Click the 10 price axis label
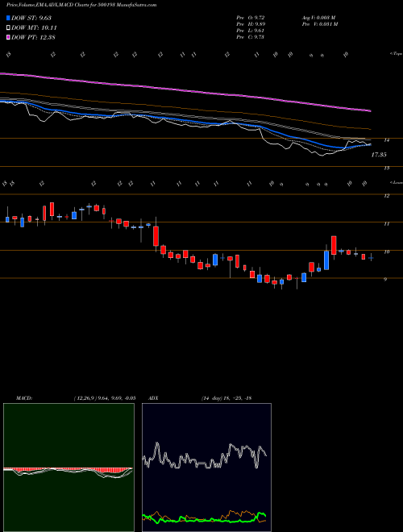403x532 pixels. [x=387, y=251]
